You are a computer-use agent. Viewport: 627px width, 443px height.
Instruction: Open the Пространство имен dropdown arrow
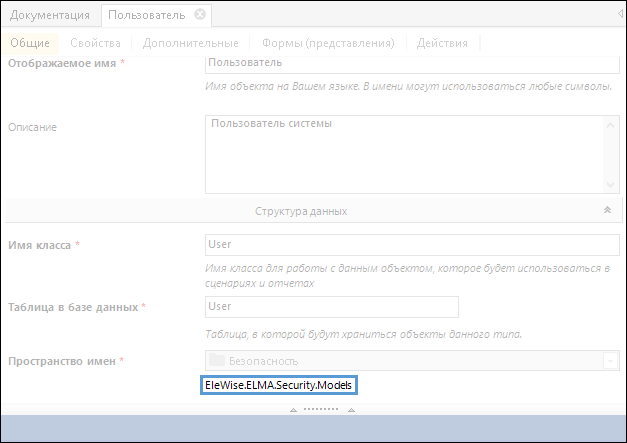609,361
